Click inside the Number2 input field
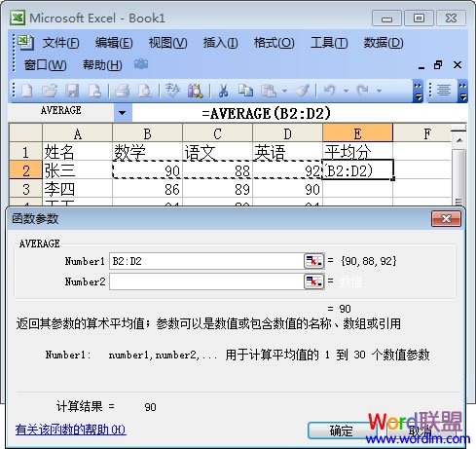Viewport: 476px width, 449px height. 206,281
